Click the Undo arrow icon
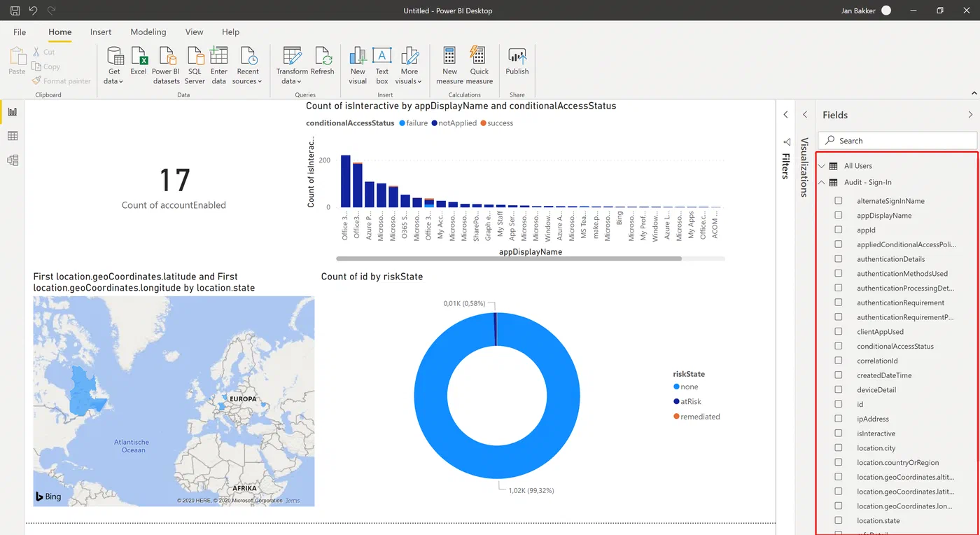The image size is (980, 535). 33,11
